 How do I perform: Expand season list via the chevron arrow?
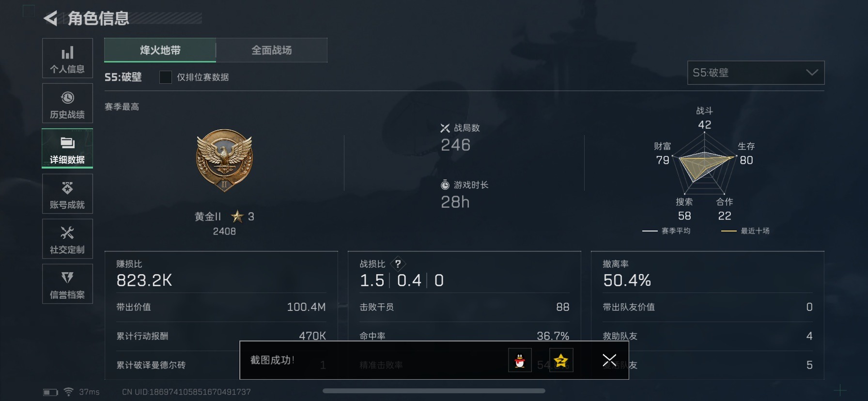812,73
